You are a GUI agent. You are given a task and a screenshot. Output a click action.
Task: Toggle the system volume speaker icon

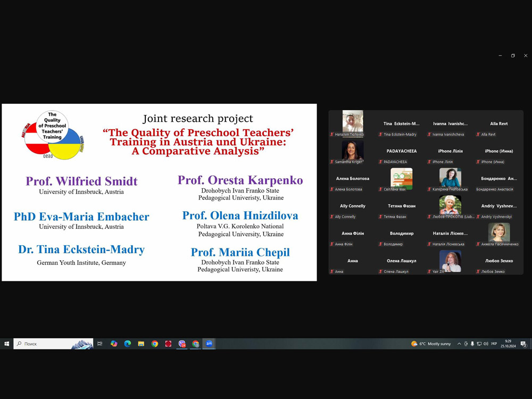pos(486,344)
